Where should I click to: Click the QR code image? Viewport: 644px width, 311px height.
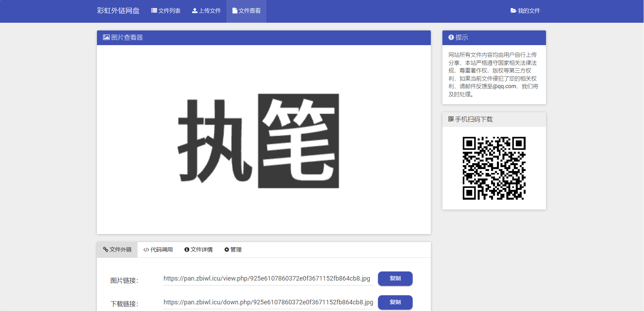tap(494, 168)
